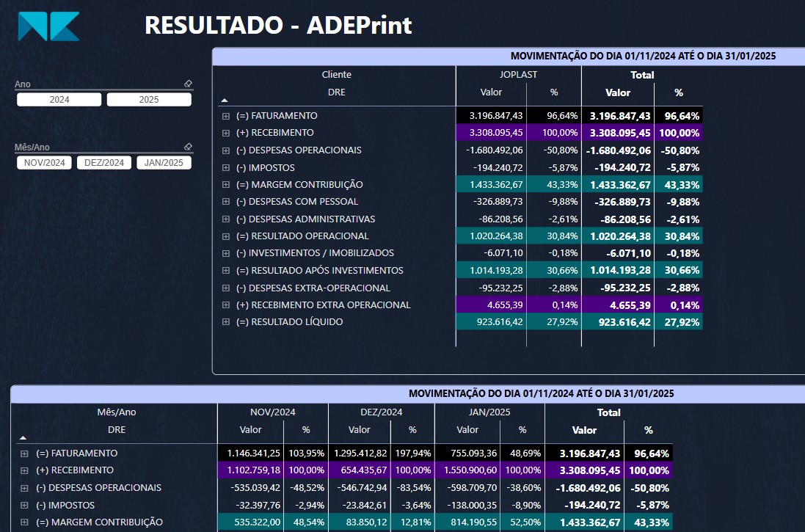Expand FATURAMENTO row in Mês/Ano table
Screen dimensions: 805x532
(24, 453)
